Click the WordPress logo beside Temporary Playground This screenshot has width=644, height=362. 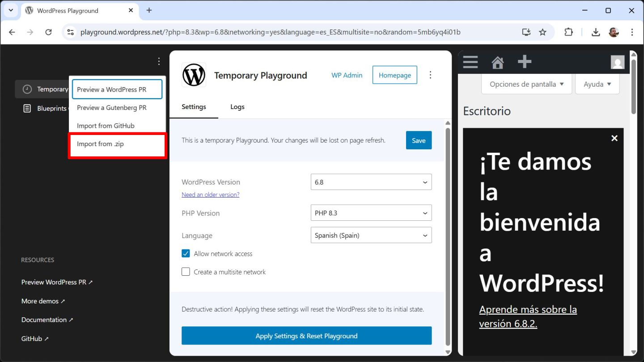point(194,75)
